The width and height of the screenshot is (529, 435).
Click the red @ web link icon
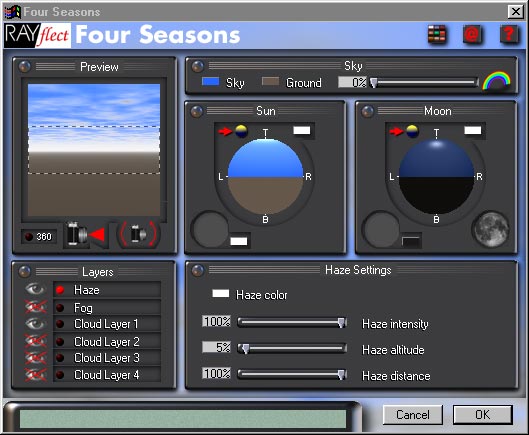pos(472,34)
